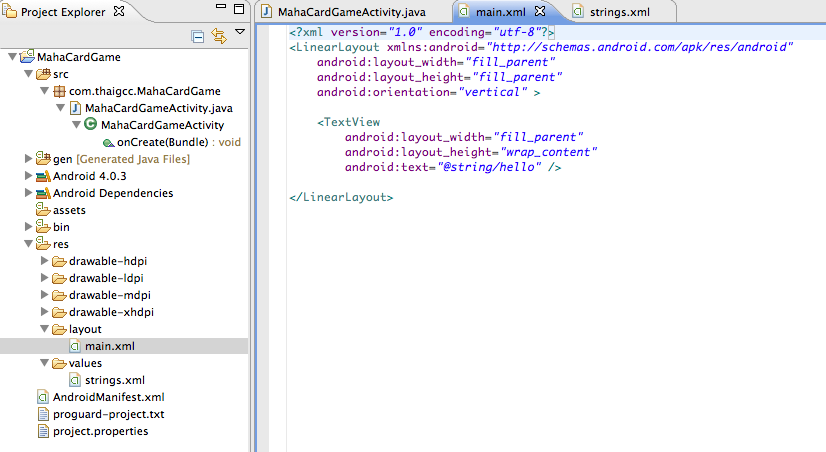Viewport: 826px width, 452px height.
Task: Maximize the Project Explorer panel
Action: click(x=239, y=9)
